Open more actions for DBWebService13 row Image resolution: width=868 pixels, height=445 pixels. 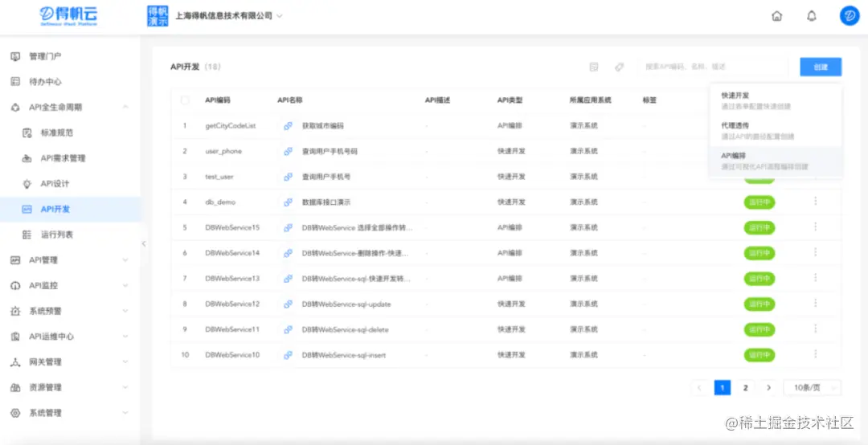(816, 278)
